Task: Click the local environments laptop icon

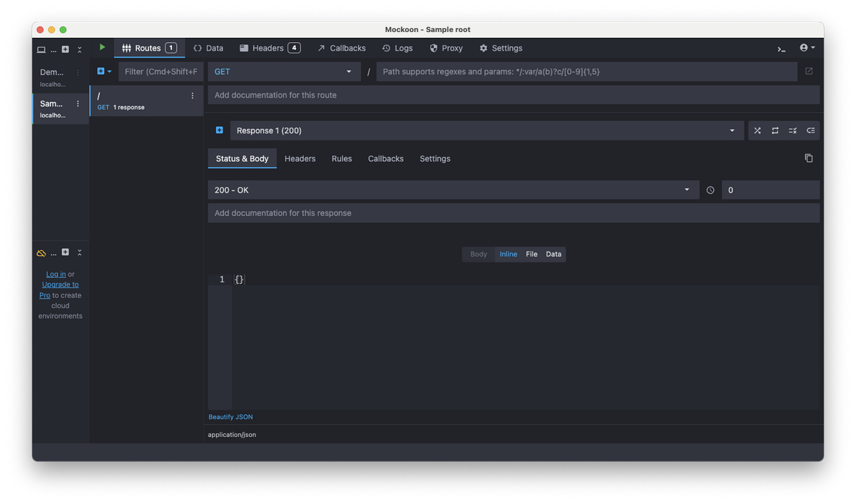Action: click(41, 50)
